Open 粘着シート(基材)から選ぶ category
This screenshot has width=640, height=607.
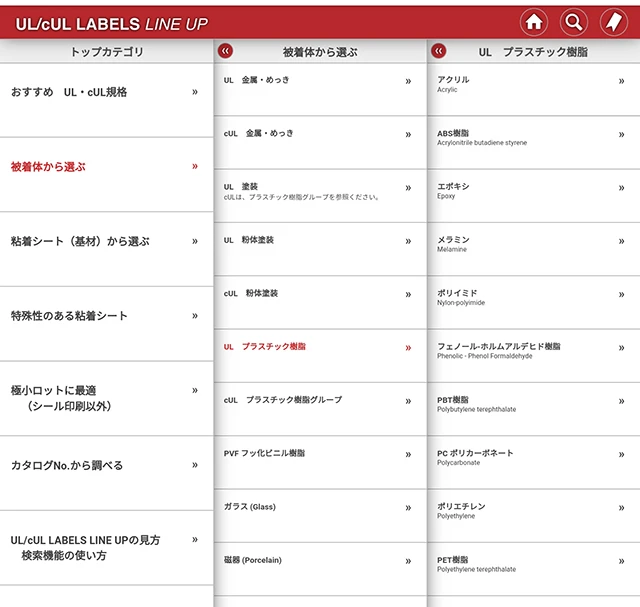[x=107, y=249]
